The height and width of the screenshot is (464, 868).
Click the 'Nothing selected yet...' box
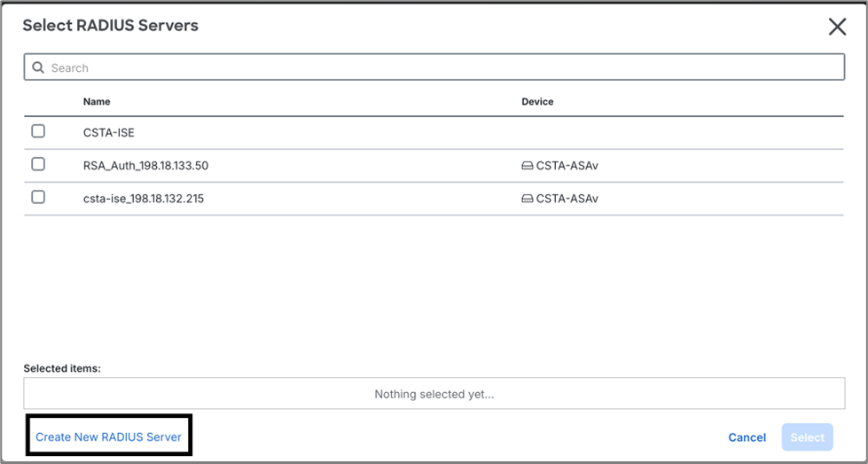pos(434,394)
